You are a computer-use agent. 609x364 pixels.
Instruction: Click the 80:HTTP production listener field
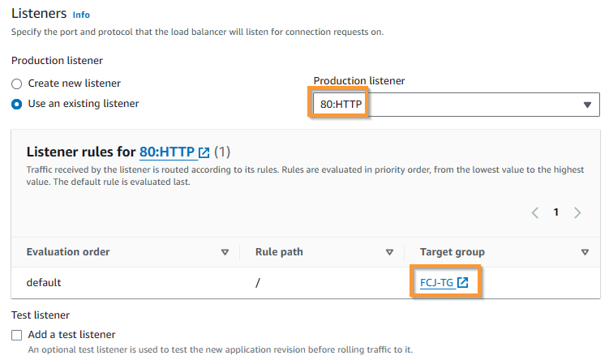[x=457, y=105]
